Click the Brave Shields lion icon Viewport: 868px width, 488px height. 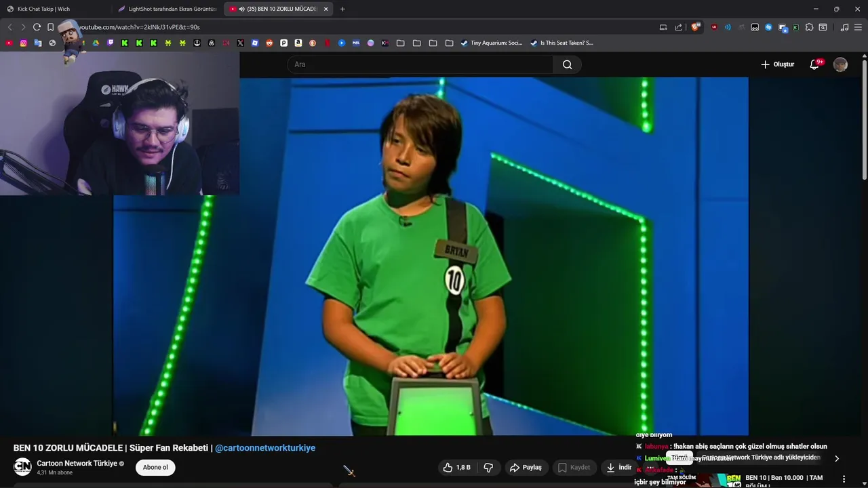[695, 27]
